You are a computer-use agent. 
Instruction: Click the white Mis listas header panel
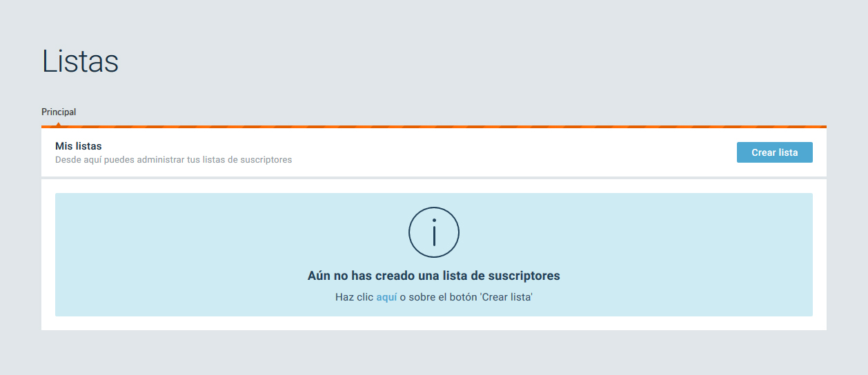[x=483, y=152]
